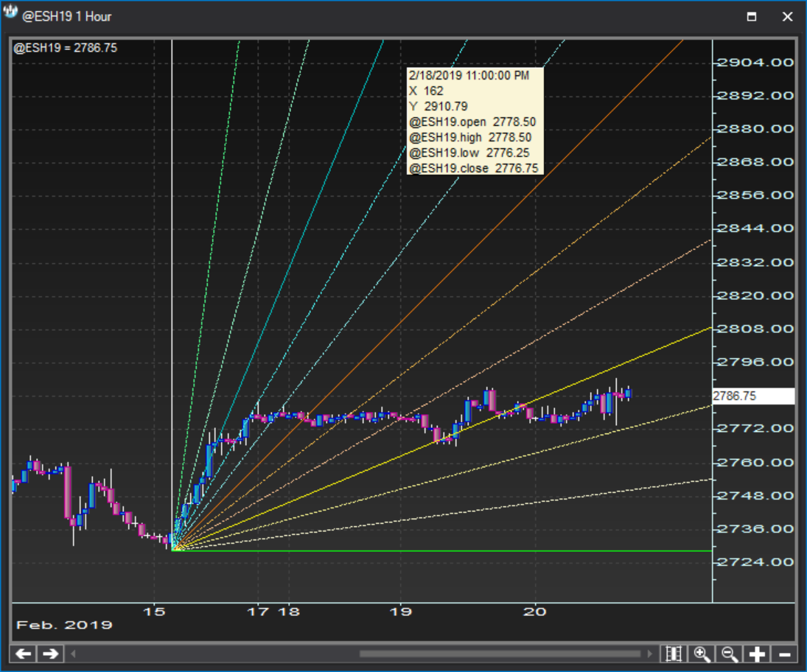807x672 pixels.
Task: Click the scroll-right arrow button
Action: tap(50, 654)
